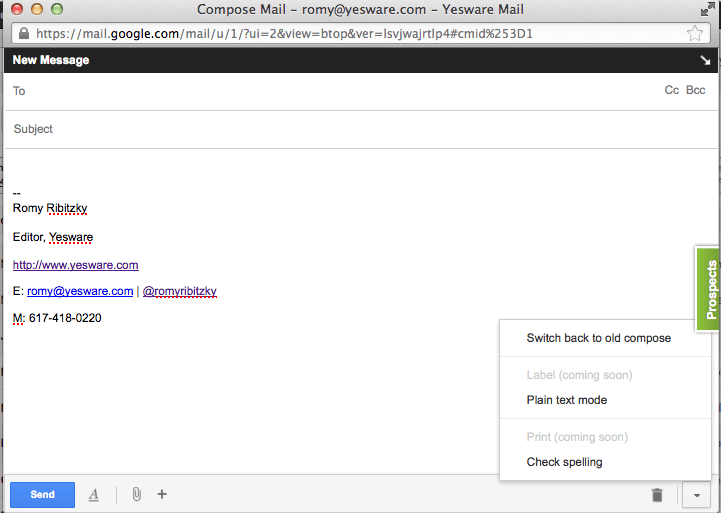Discard draft with the trash icon
This screenshot has height=513, width=721.
point(657,495)
